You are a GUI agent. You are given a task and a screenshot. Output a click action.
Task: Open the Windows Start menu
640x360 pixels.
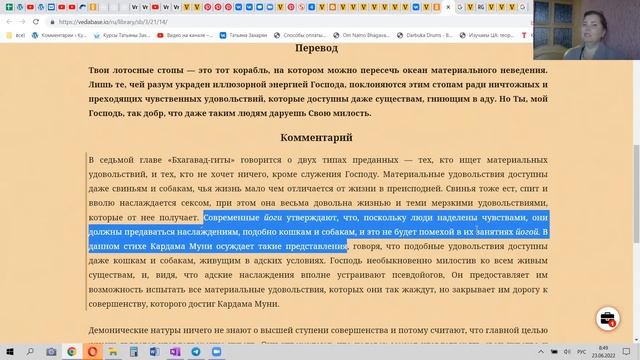coord(9,351)
